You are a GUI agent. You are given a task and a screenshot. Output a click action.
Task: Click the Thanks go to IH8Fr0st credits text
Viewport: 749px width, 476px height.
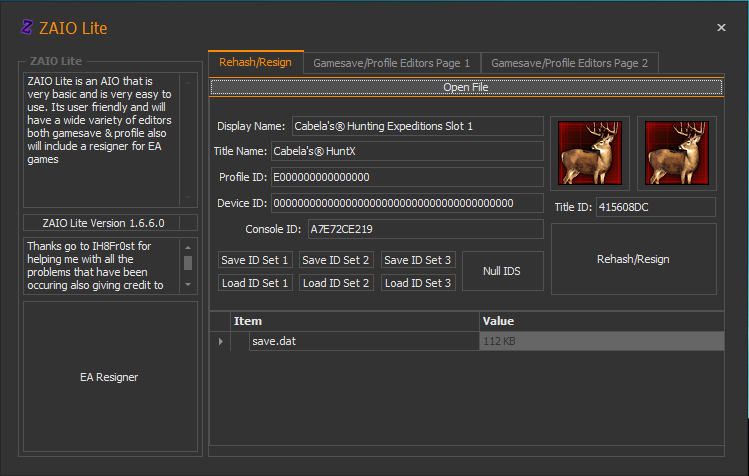click(x=96, y=266)
